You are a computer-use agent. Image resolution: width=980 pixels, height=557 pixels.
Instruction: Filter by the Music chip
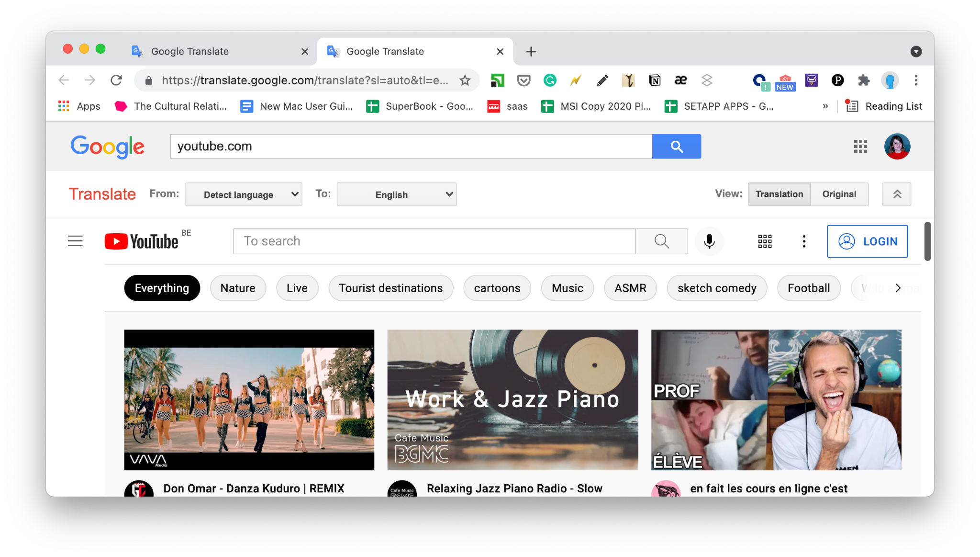pyautogui.click(x=568, y=288)
